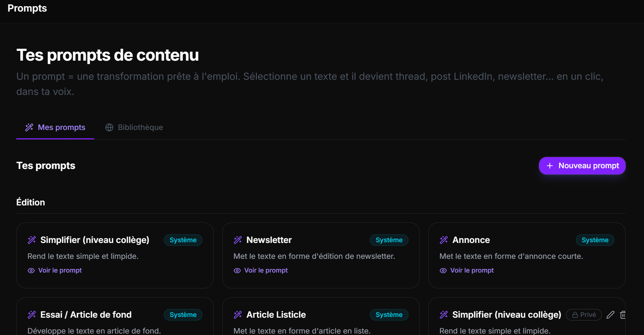The width and height of the screenshot is (644, 335).
Task: Click the globe icon next to Bibliothèque
Action: click(109, 127)
